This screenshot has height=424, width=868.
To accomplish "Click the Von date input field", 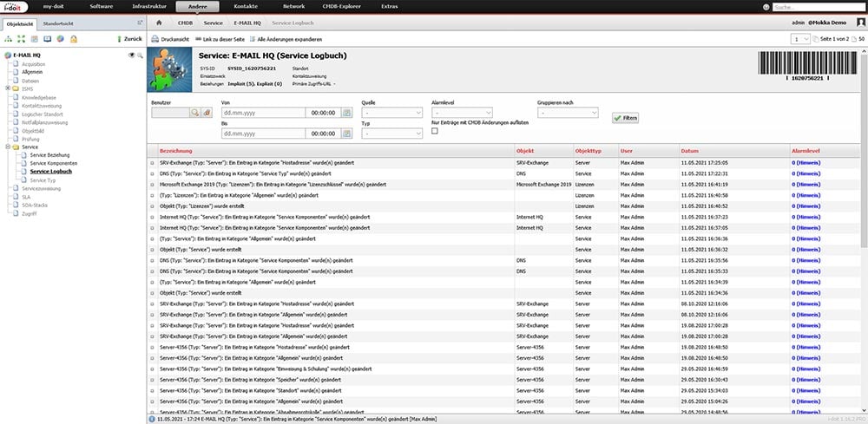I will 263,112.
